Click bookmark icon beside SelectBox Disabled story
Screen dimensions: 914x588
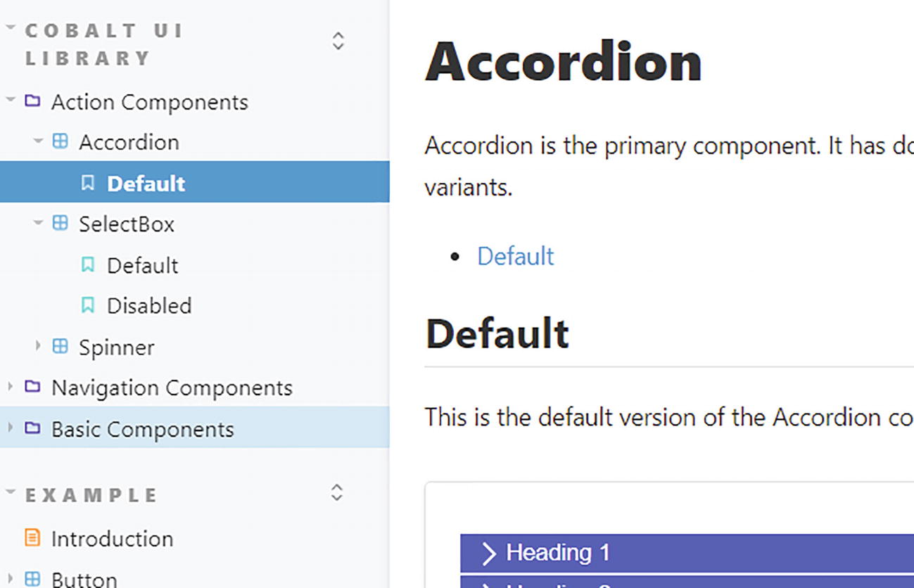click(88, 305)
